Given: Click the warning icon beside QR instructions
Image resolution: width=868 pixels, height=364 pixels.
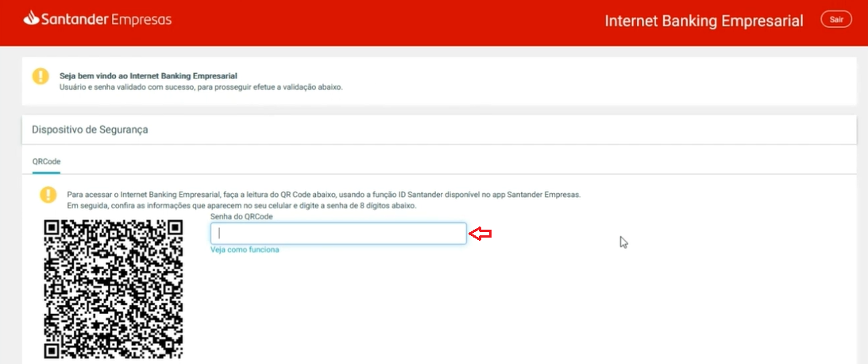Looking at the screenshot, I should pos(48,195).
